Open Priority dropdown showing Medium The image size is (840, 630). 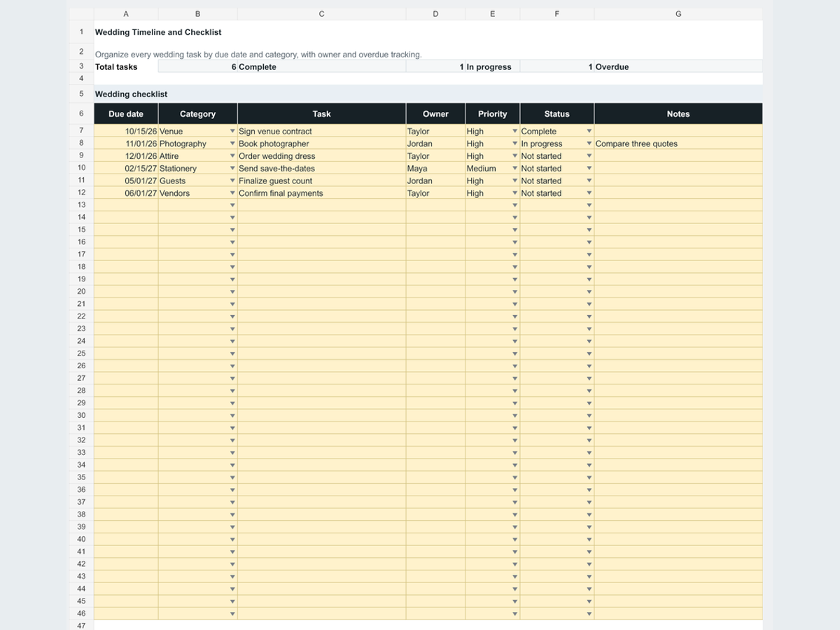pos(515,169)
